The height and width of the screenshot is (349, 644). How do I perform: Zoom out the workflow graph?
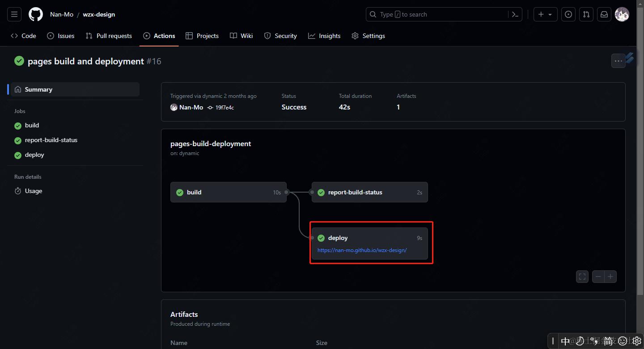(598, 277)
